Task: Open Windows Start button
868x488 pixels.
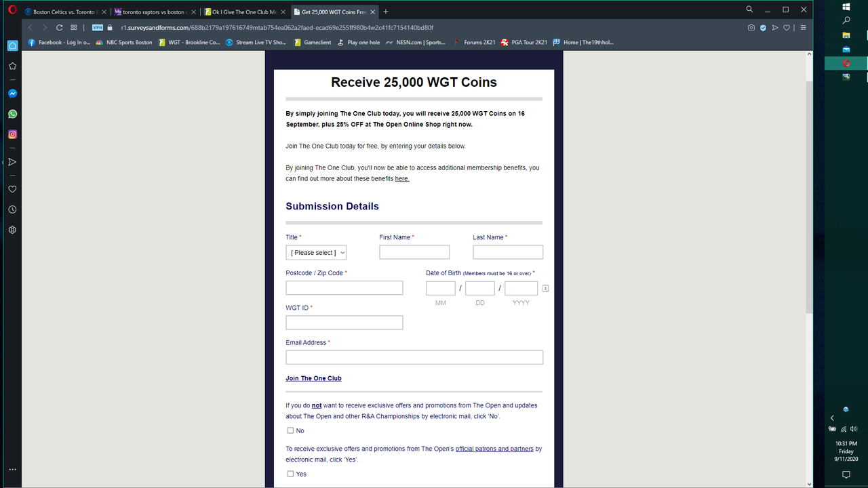Action: (846, 6)
